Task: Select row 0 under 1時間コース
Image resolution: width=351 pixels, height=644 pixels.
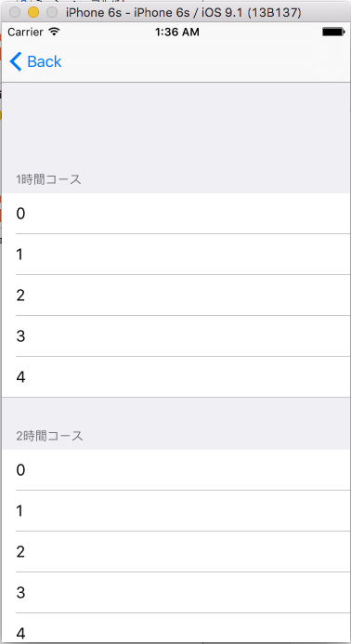Action: [x=176, y=214]
